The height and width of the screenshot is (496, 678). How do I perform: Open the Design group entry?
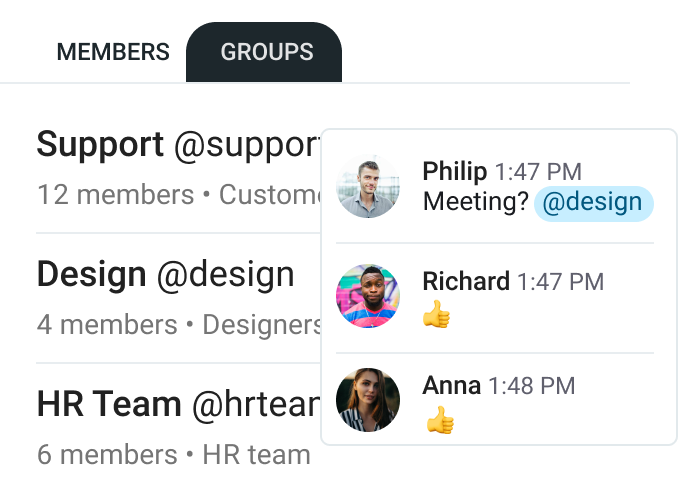point(91,274)
